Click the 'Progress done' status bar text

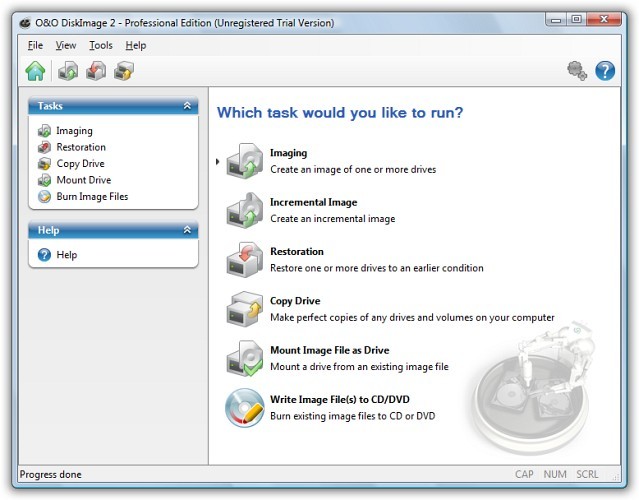click(x=51, y=475)
